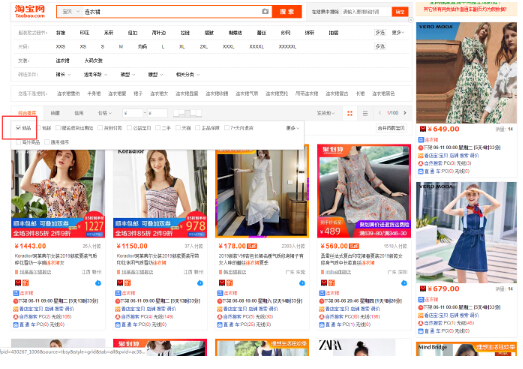Screen dimensions: 523x369
Task: Click blue chat icon under ¥569.00 product
Action: pos(404,283)
